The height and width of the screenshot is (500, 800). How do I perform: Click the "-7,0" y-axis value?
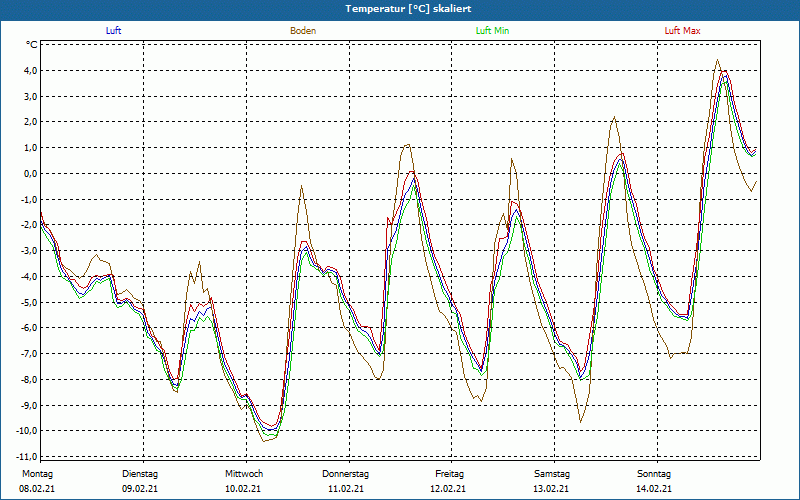29,354
